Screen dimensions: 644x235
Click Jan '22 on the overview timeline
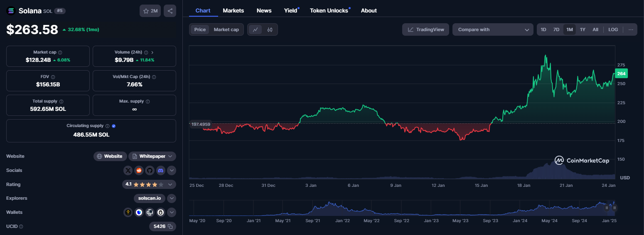[342, 221]
